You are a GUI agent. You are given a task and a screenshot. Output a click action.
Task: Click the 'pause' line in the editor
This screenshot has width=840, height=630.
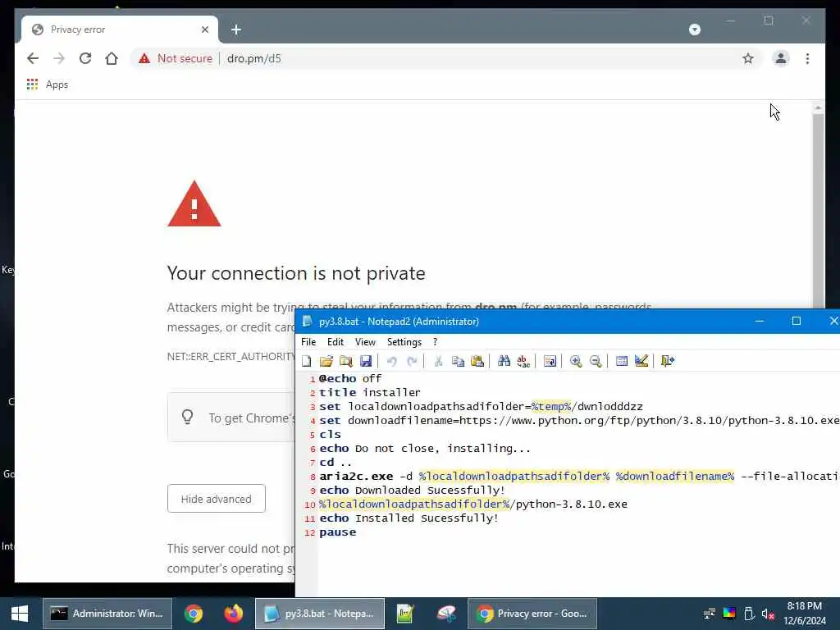pos(337,532)
